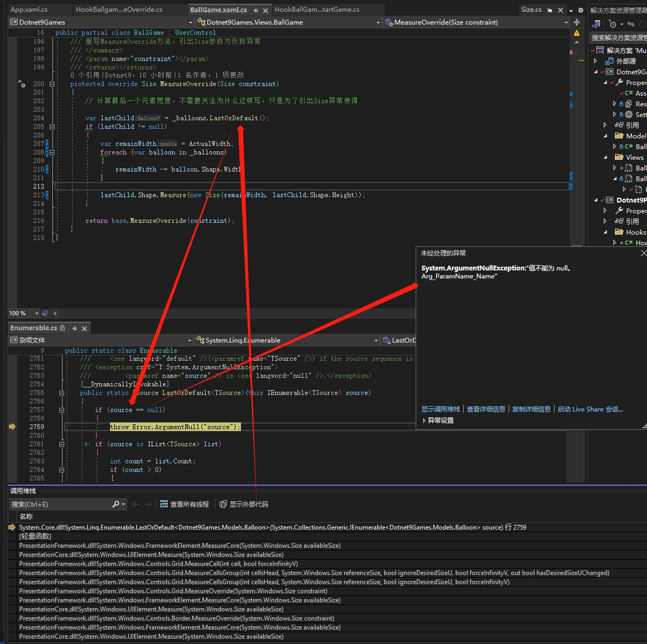Click 显示外部代码 in call stack toolbar
This screenshot has width=647, height=644.
(x=244, y=504)
